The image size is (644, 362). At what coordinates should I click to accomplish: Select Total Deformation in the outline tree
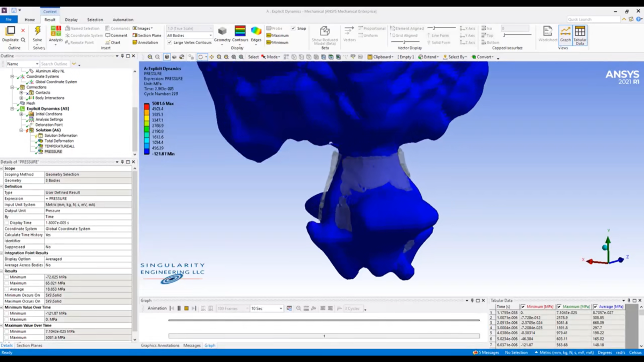pyautogui.click(x=59, y=141)
